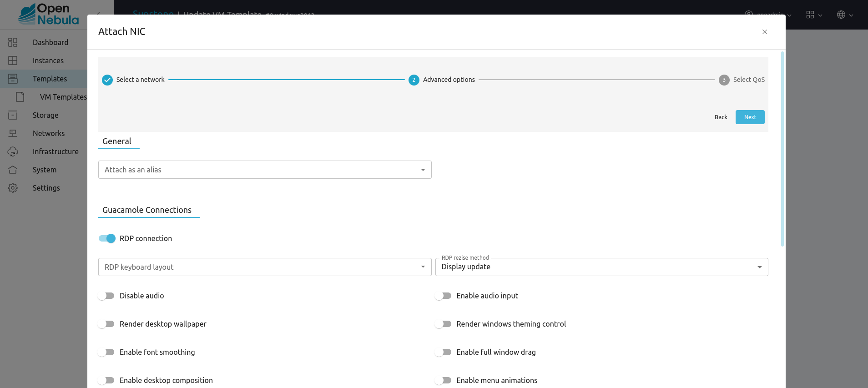Click the Next button
The height and width of the screenshot is (388, 868).
[750, 117]
